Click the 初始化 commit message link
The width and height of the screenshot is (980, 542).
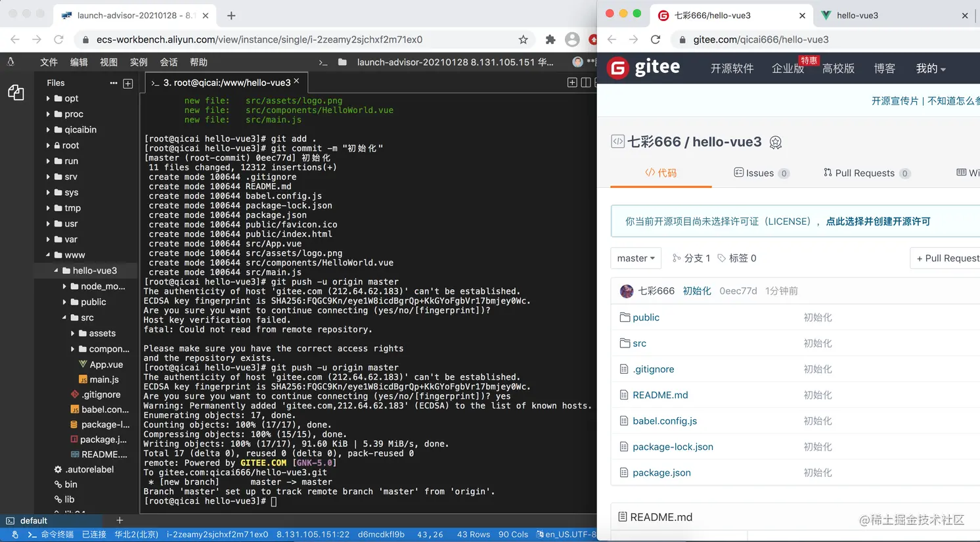[697, 291]
